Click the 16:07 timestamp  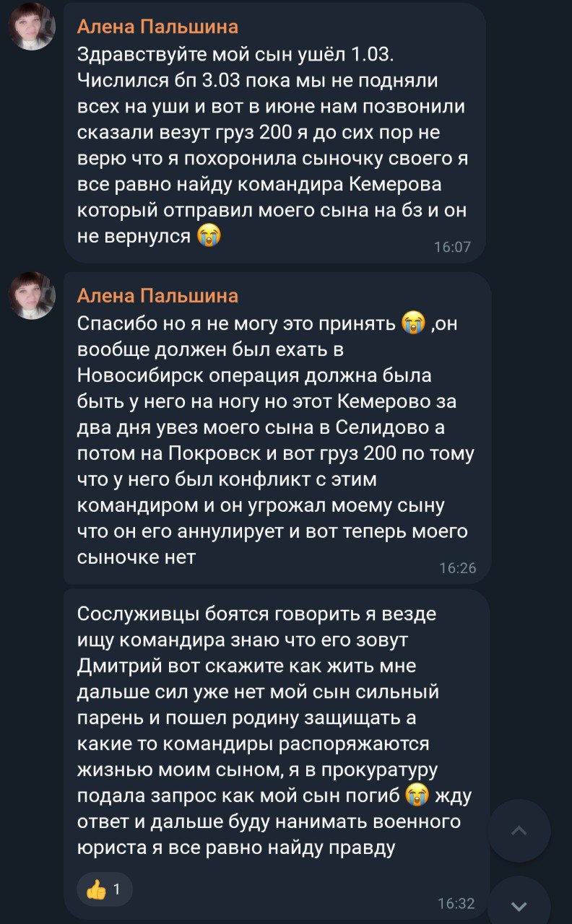[452, 247]
